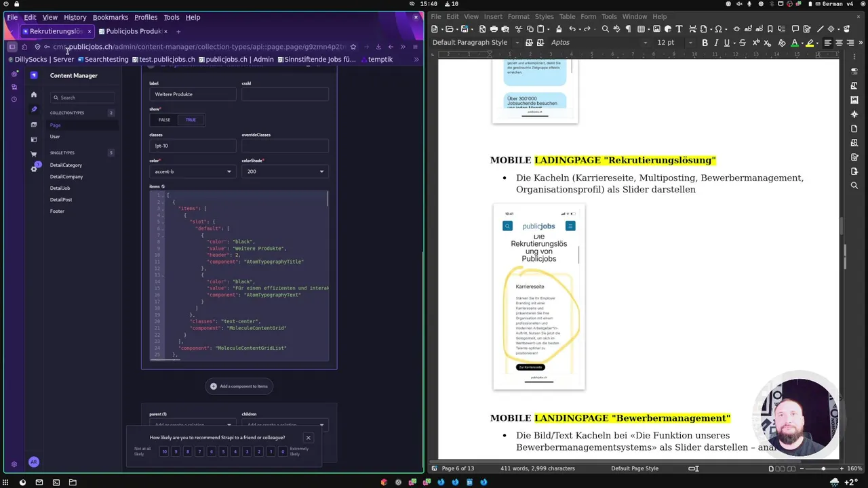
Task: Click Undo arrow in Writer toolbar
Action: tap(572, 29)
